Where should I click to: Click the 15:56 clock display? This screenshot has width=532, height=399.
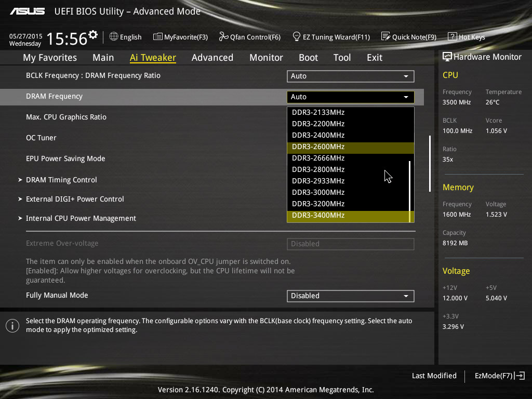(x=67, y=38)
